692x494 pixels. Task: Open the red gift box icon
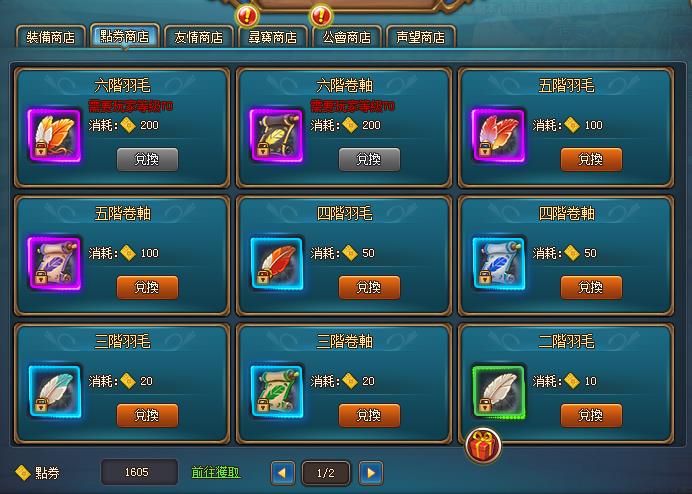coord(483,445)
